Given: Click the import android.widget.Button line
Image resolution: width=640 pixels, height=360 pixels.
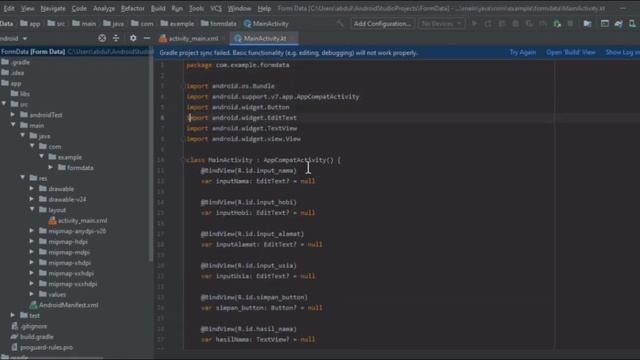Looking at the screenshot, I should (x=238, y=107).
